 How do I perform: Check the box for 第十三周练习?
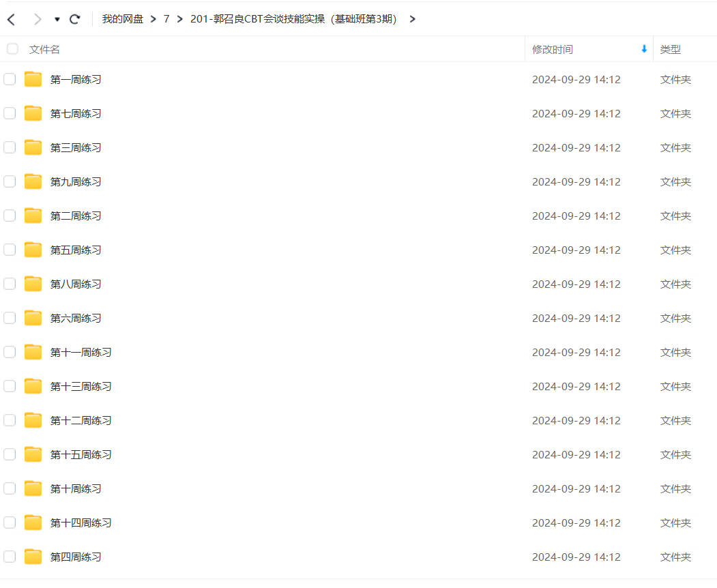click(10, 386)
